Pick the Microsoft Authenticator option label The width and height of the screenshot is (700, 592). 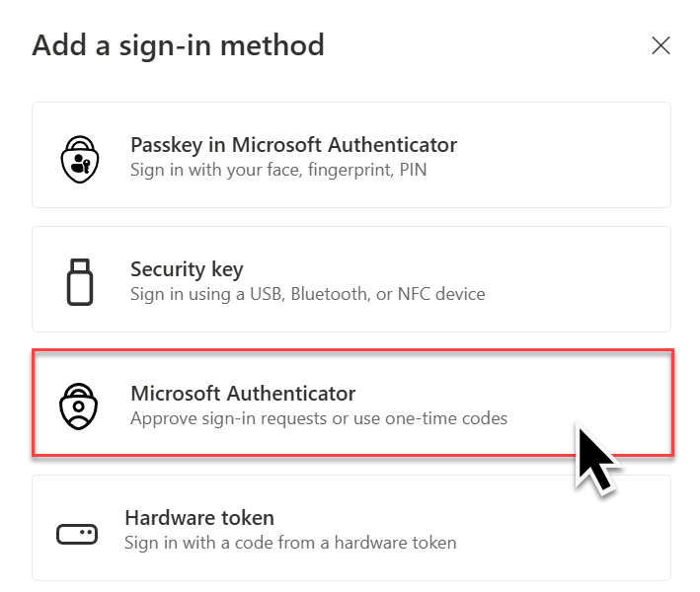pyautogui.click(x=243, y=394)
